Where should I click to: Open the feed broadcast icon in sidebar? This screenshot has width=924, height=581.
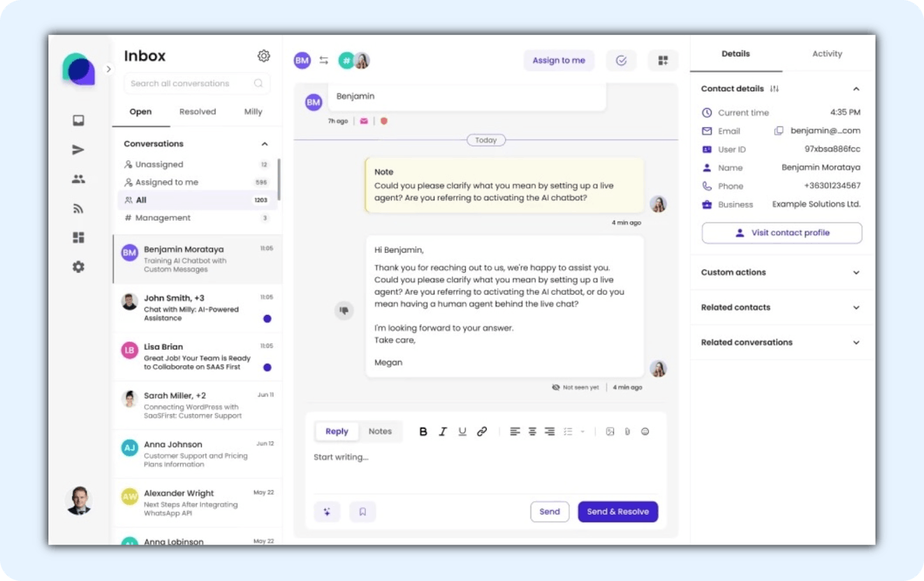coord(78,208)
